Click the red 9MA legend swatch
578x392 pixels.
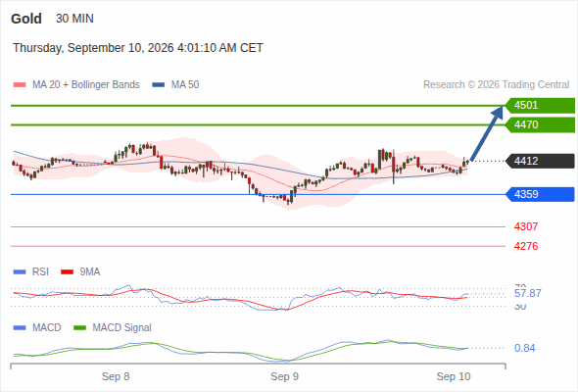(x=67, y=272)
